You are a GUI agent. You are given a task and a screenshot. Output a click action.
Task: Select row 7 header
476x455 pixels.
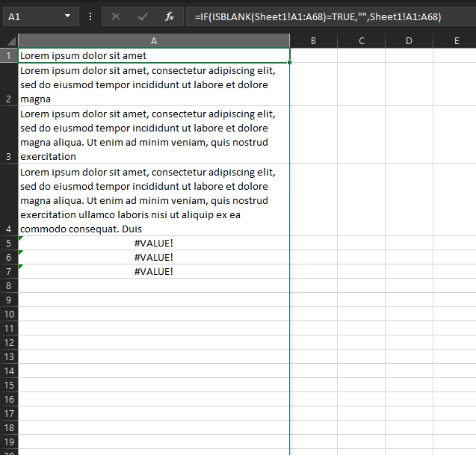(x=9, y=271)
